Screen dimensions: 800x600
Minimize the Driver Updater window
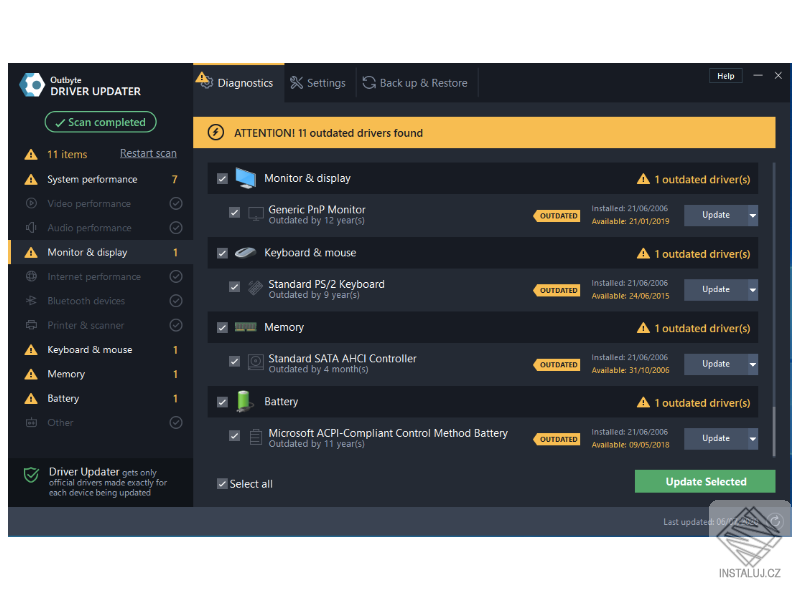[758, 76]
